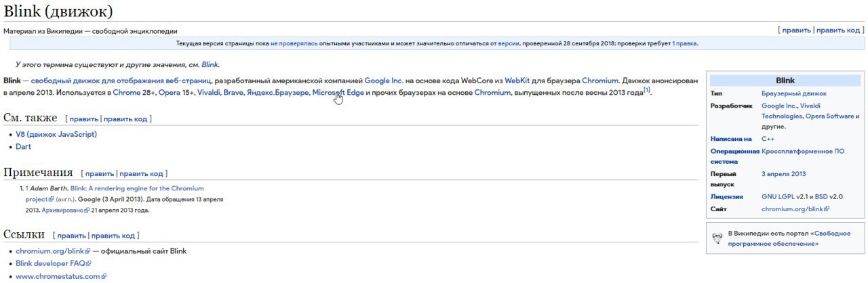Open chromium.org/blink in the infobox Сайт row
This screenshot has height=283, width=868.
pos(795,209)
